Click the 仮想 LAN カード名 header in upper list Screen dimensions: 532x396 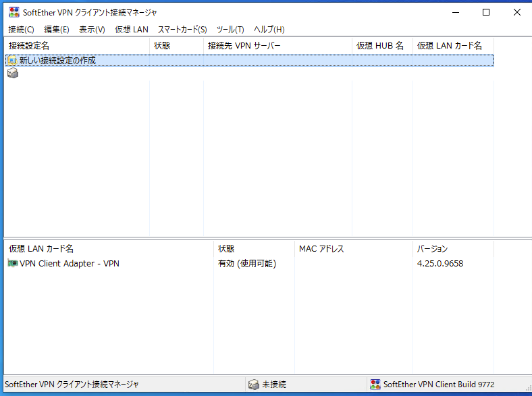[453, 46]
